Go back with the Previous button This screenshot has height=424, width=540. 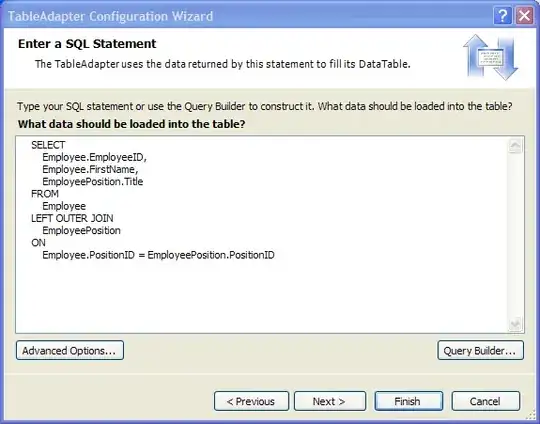(x=251, y=401)
